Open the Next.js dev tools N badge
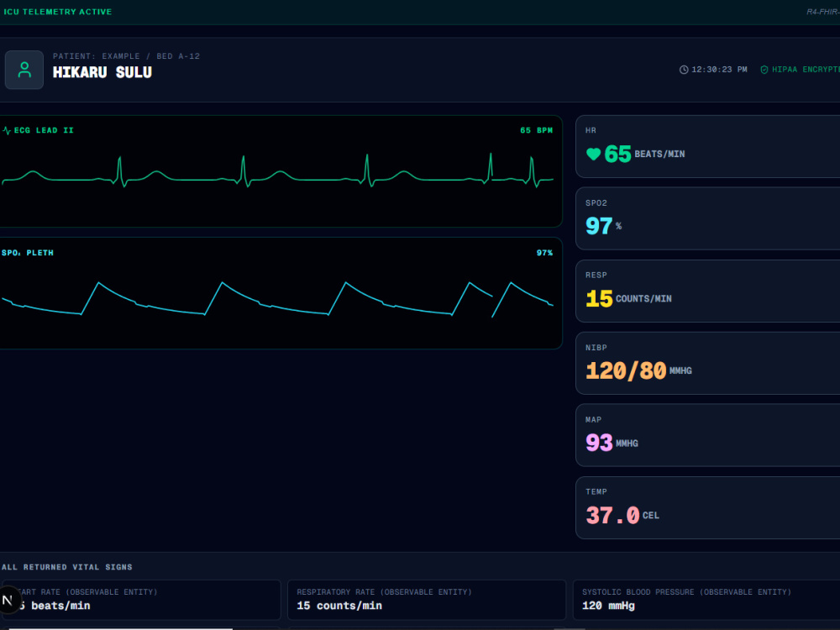The width and height of the screenshot is (840, 630). coord(8,600)
